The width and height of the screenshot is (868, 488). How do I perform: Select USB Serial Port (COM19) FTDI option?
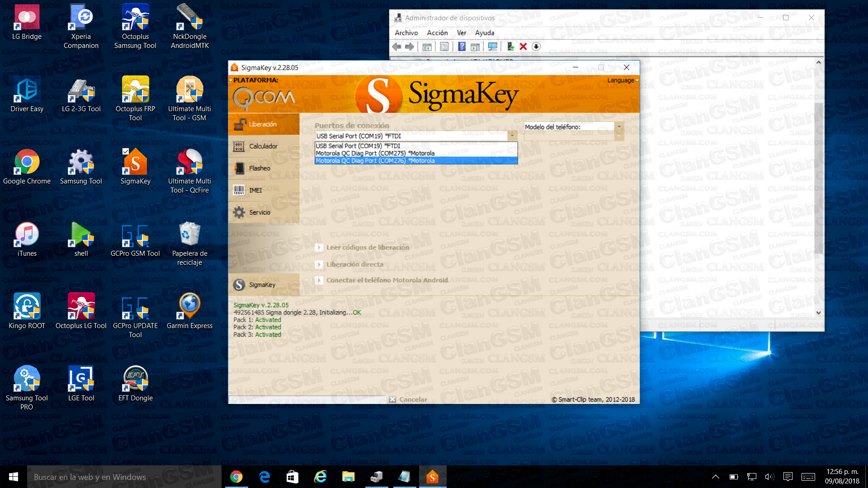[x=416, y=146]
